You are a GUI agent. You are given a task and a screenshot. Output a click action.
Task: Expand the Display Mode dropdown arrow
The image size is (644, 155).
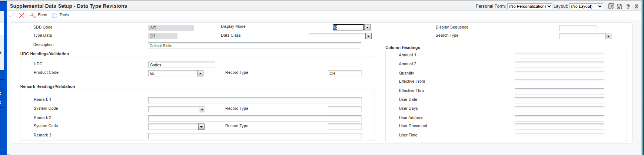pyautogui.click(x=367, y=27)
